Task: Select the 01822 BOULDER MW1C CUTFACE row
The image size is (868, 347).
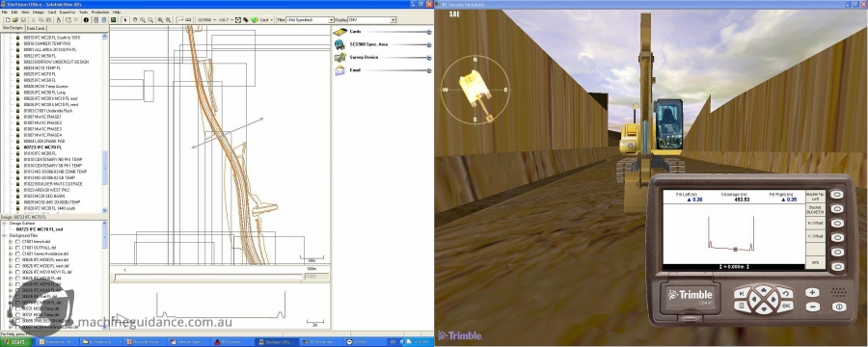Action: (53, 184)
